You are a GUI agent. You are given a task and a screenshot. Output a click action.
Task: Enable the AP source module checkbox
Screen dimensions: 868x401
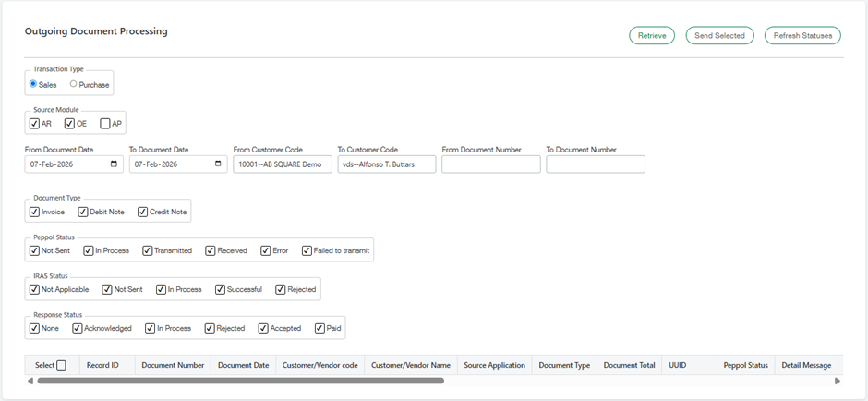coord(105,124)
